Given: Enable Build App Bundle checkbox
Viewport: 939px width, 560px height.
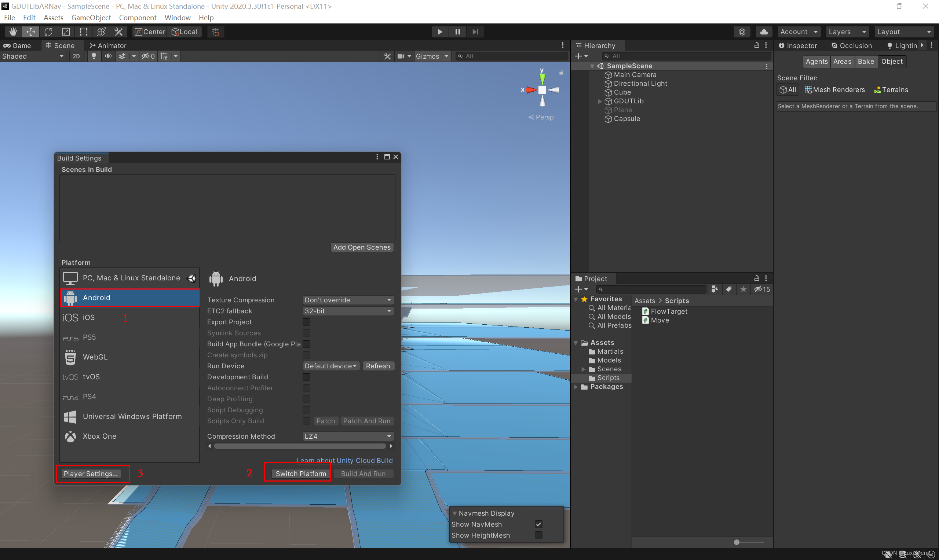Looking at the screenshot, I should tap(306, 344).
